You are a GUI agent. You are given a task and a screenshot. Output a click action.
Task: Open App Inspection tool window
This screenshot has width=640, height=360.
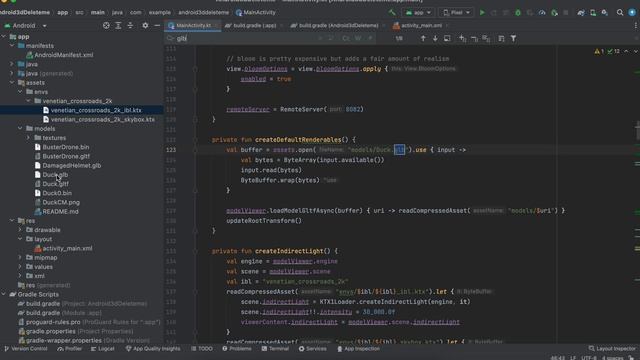click(358, 349)
